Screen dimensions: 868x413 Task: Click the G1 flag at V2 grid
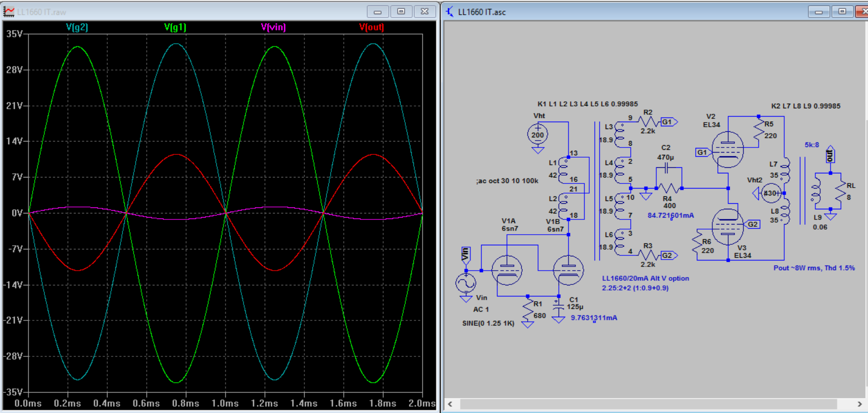pyautogui.click(x=703, y=152)
